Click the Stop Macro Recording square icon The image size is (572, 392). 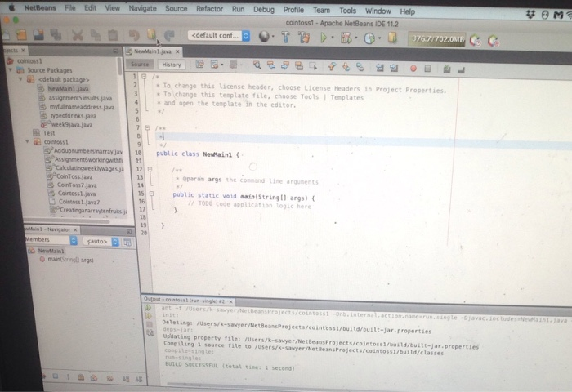428,68
